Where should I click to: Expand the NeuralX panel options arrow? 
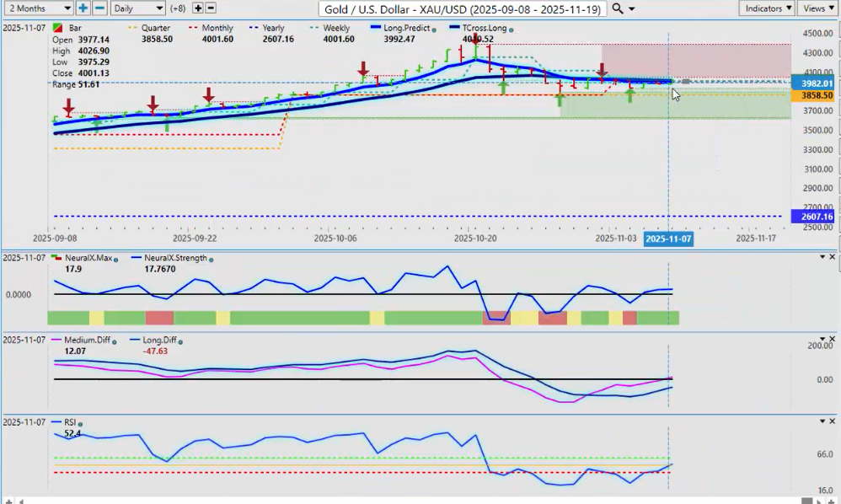click(x=821, y=257)
